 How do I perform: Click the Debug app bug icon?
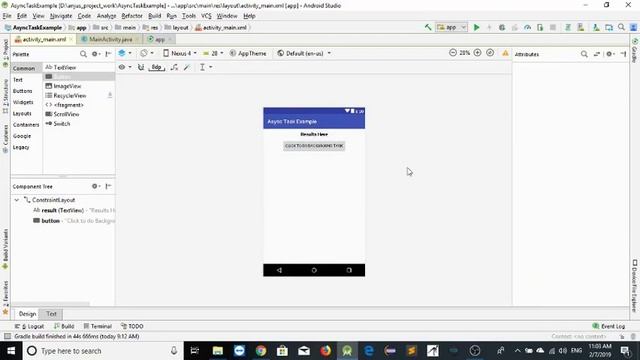502,27
